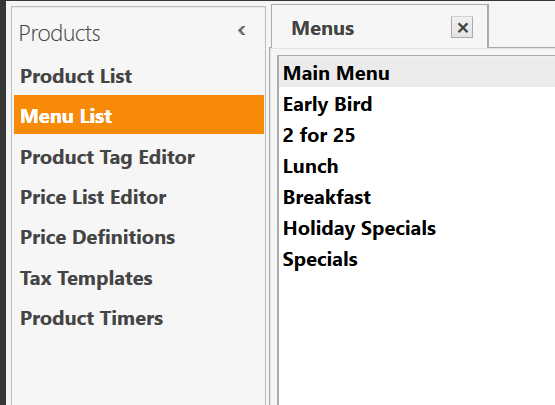This screenshot has height=405, width=555.
Task: Close the Menus tab
Action: click(462, 27)
